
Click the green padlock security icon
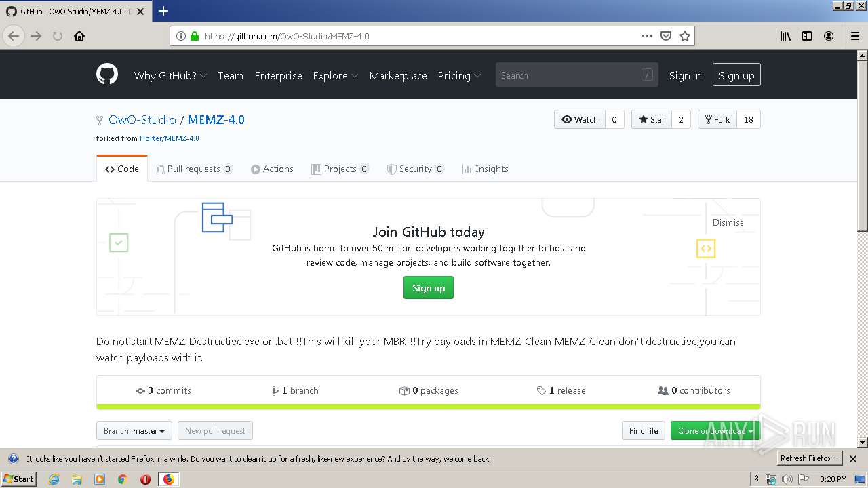click(195, 36)
